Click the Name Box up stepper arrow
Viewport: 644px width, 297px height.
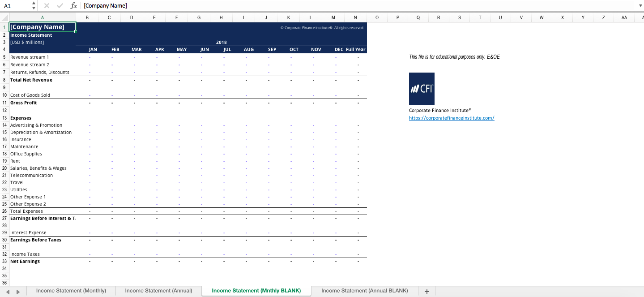click(33, 4)
